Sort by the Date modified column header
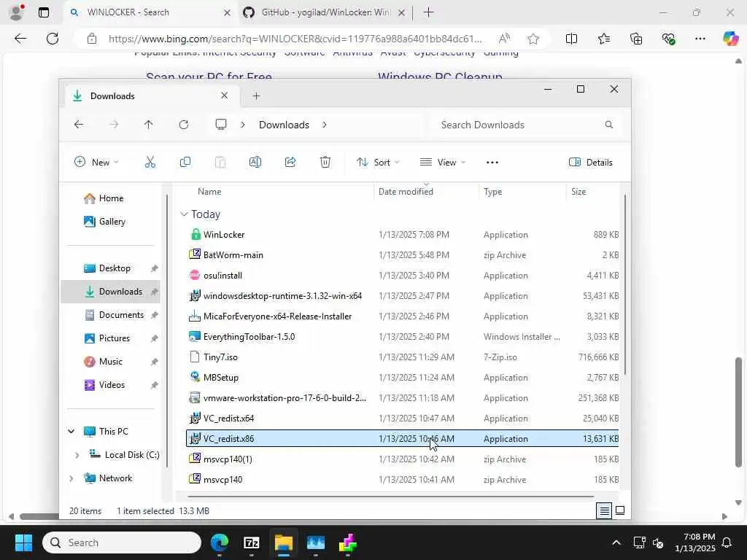Viewport: 747px width, 560px height. click(x=406, y=192)
